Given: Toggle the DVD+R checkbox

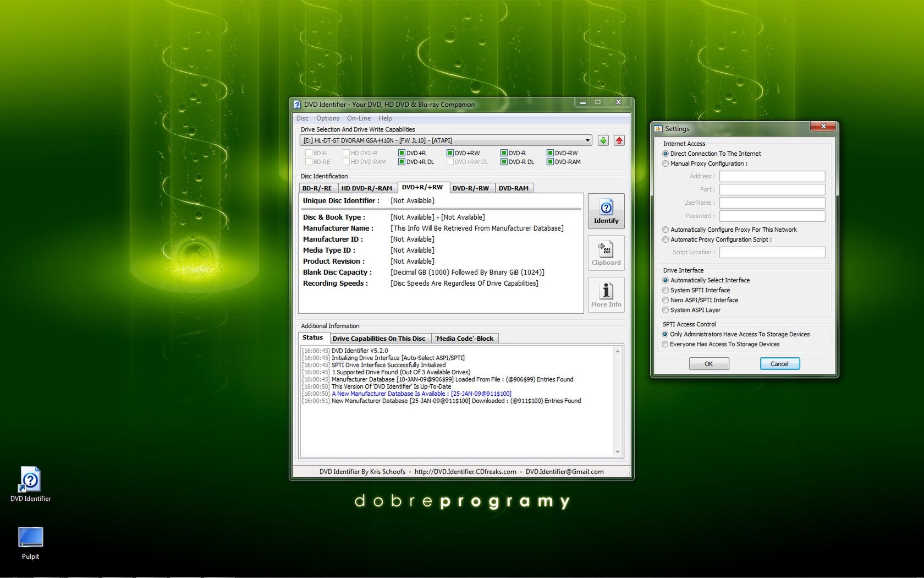Looking at the screenshot, I should [402, 153].
